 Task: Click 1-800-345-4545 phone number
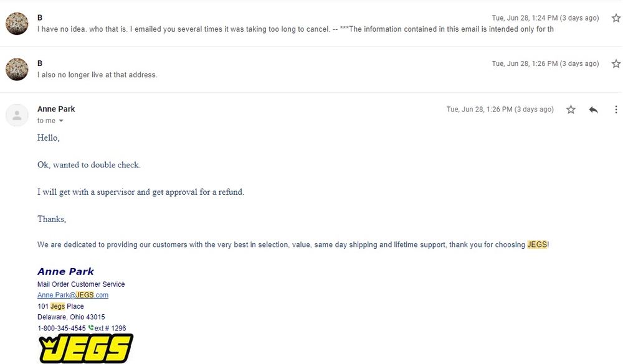[x=62, y=329]
